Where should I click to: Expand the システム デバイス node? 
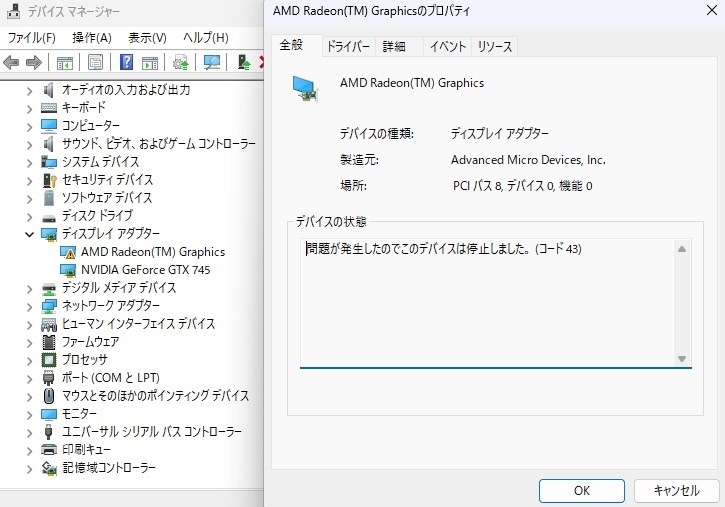[x=30, y=163]
